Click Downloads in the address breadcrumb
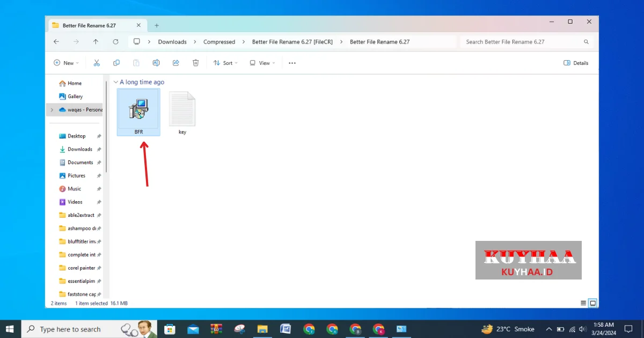 pos(172,42)
